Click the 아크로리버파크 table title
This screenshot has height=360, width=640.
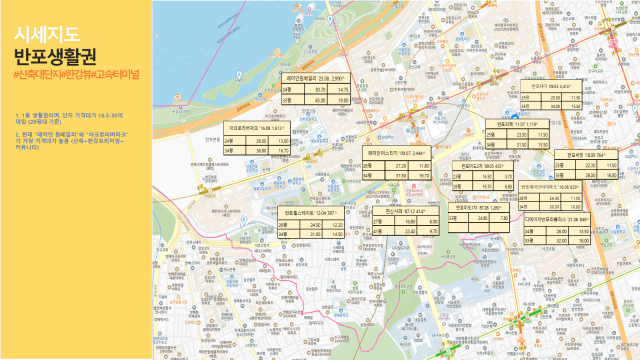coord(257,128)
